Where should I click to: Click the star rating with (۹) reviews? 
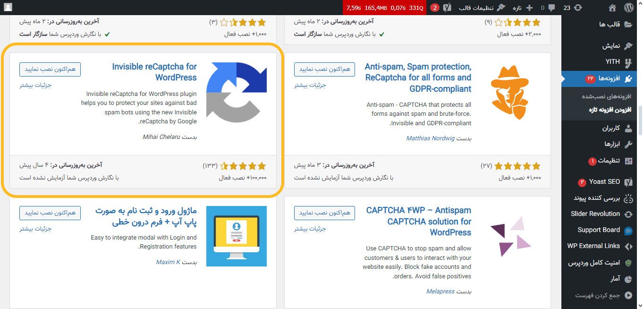click(x=518, y=22)
